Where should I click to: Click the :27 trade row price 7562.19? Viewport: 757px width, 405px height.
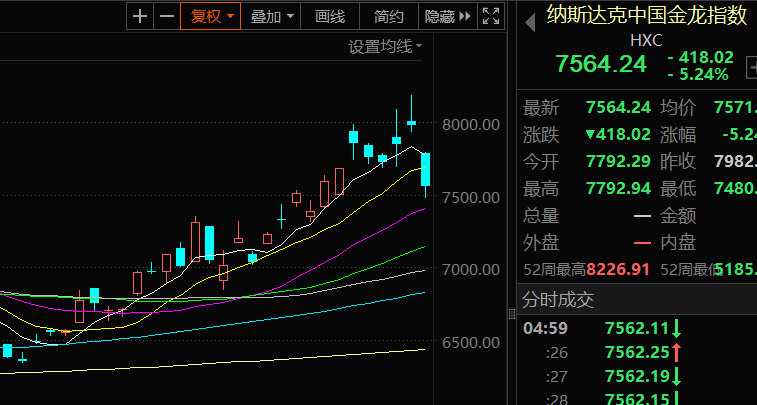637,376
